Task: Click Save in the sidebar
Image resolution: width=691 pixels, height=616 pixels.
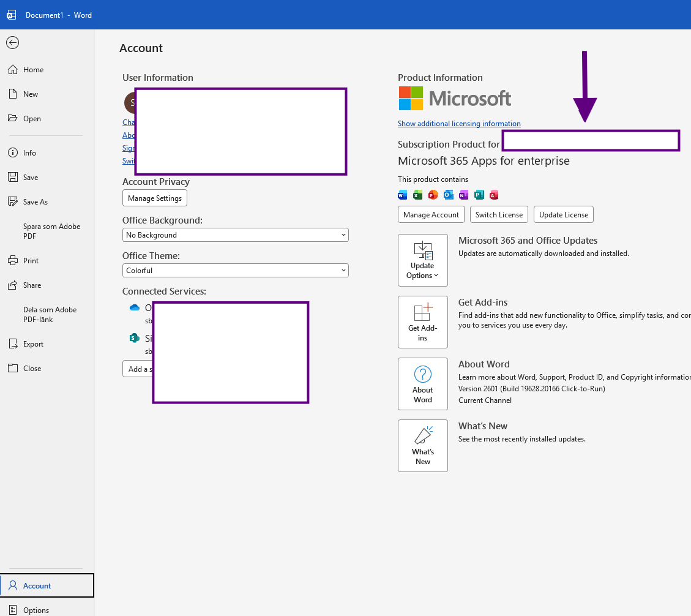Action: click(x=47, y=177)
